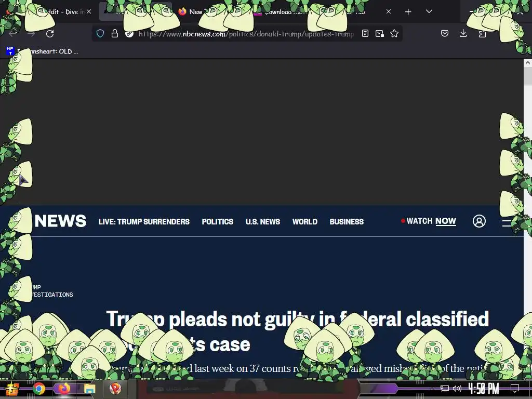Viewport: 532px width, 399px height.
Task: Toggle Reader View icon in address bar
Action: click(x=365, y=33)
